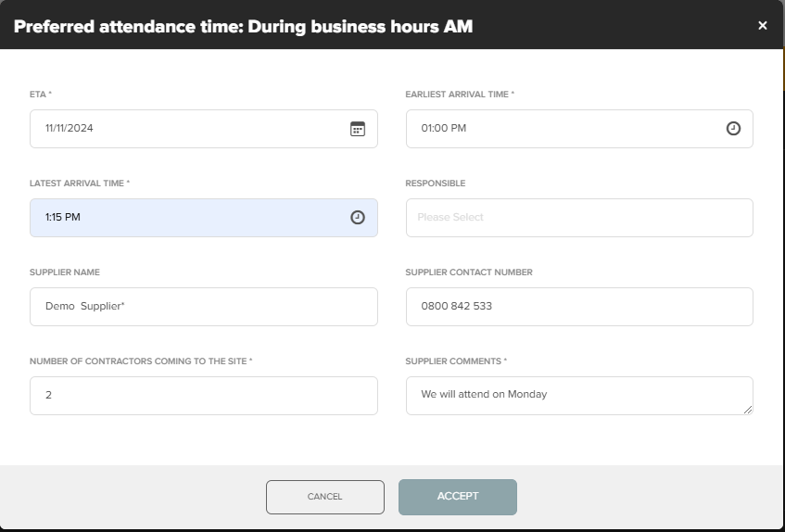Focus the Supplier Contact Number field
Viewport: 785px width, 532px height.
579,307
